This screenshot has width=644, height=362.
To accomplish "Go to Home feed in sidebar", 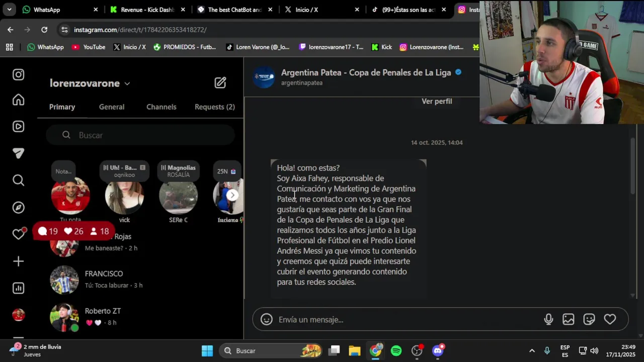I will point(19,100).
